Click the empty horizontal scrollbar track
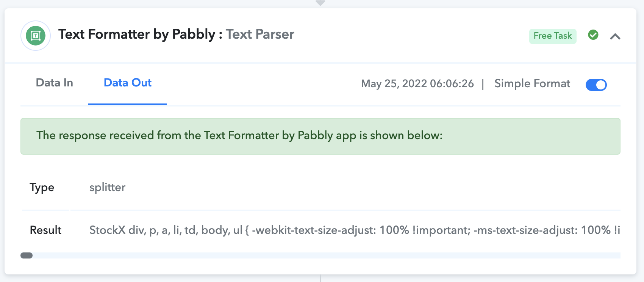The width and height of the screenshot is (644, 282). click(x=327, y=255)
